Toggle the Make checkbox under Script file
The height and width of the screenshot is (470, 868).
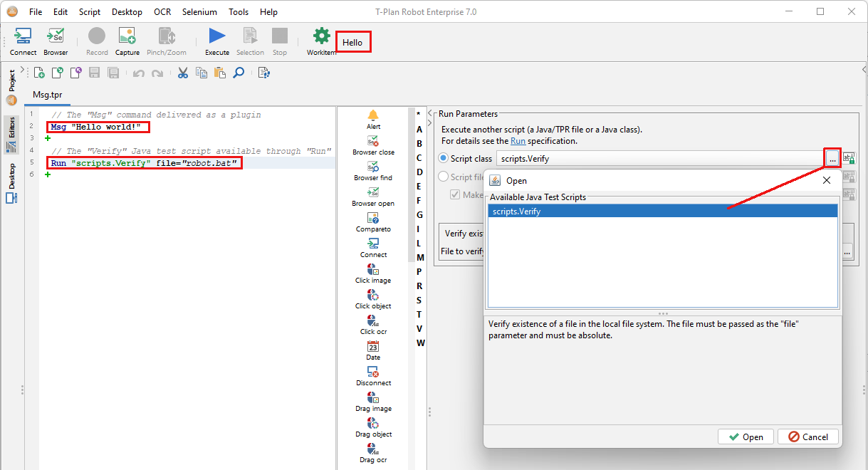455,194
